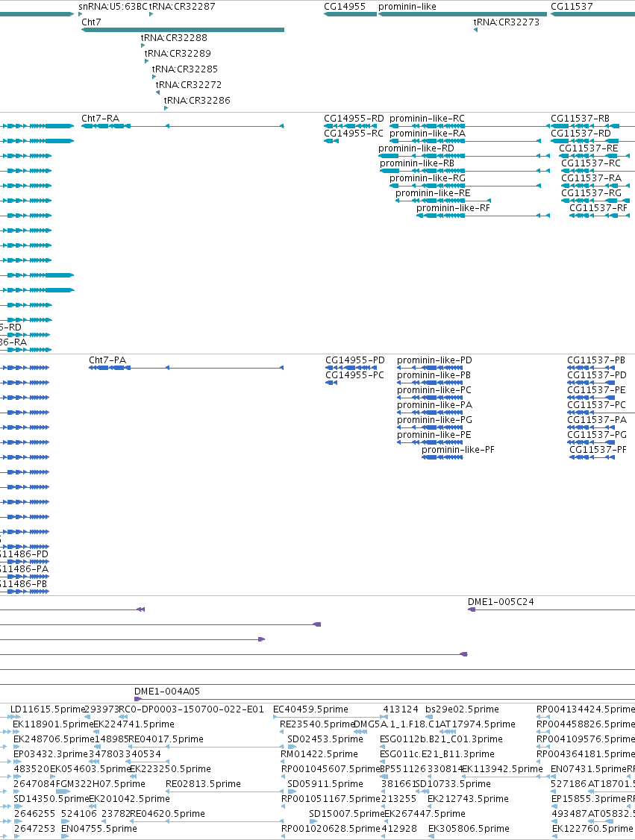Screen dimensions: 635x840
Task: Click EST bs29e02.5prime
Action: tap(463, 709)
